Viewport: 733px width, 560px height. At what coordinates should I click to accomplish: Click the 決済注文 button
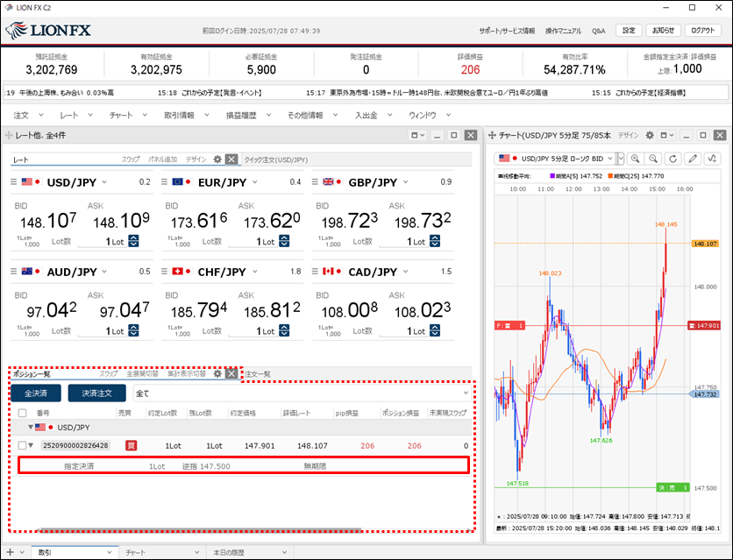click(96, 393)
